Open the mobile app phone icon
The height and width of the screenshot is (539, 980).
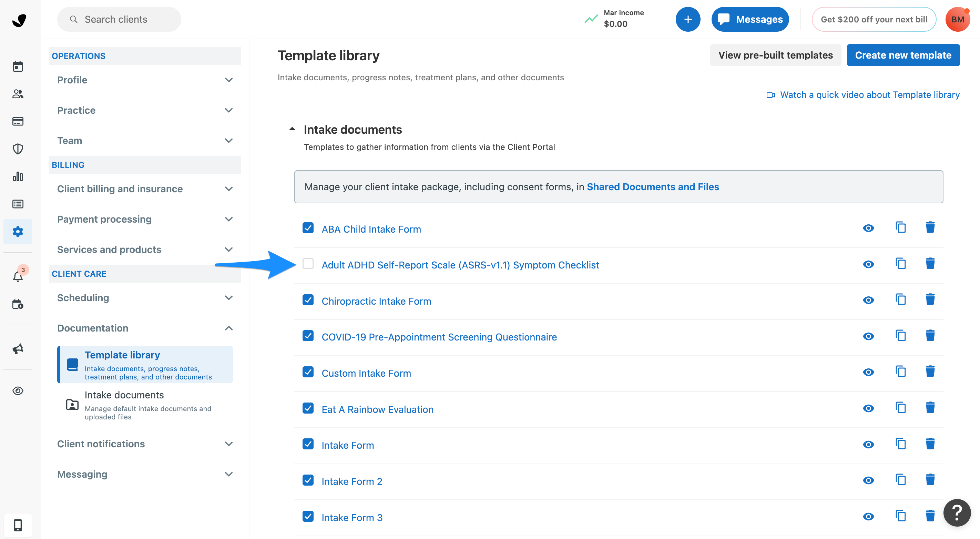[x=18, y=525]
